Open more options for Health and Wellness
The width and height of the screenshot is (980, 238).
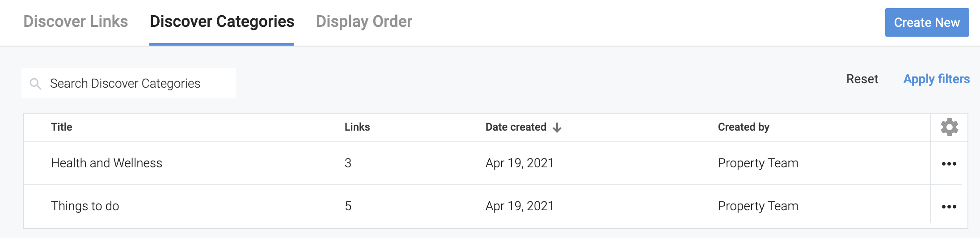pyautogui.click(x=949, y=164)
